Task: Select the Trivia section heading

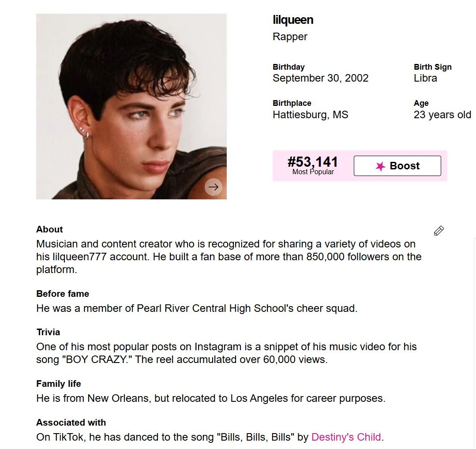Action: [x=48, y=332]
